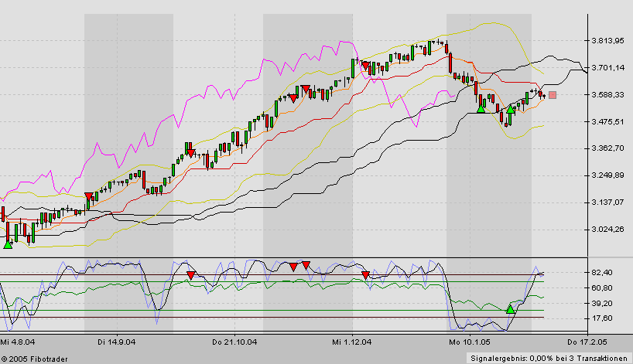The width and height of the screenshot is (633, 364).
Task: Click the 17,60 oscillator scale value
Action: [601, 318]
